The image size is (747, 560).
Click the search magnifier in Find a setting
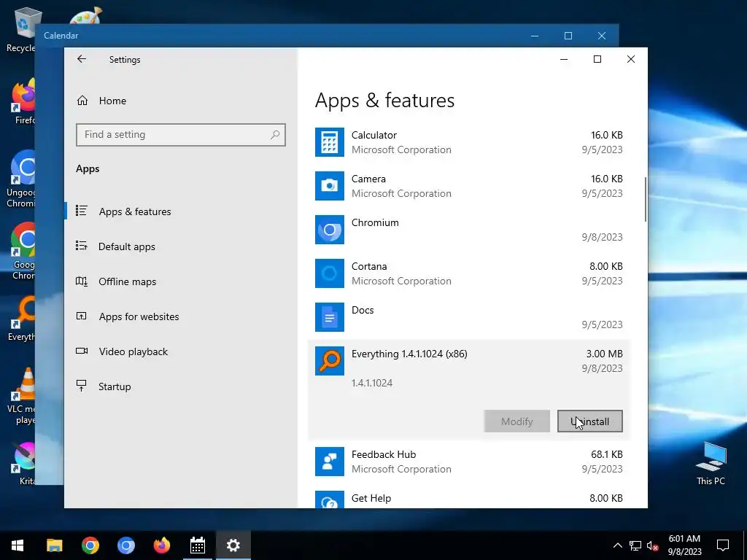pyautogui.click(x=275, y=135)
